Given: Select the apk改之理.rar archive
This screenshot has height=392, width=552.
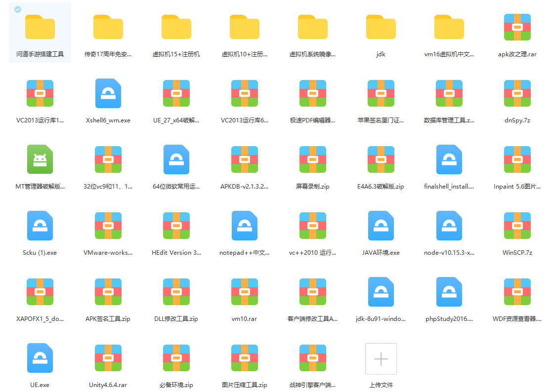Looking at the screenshot, I should [x=517, y=27].
